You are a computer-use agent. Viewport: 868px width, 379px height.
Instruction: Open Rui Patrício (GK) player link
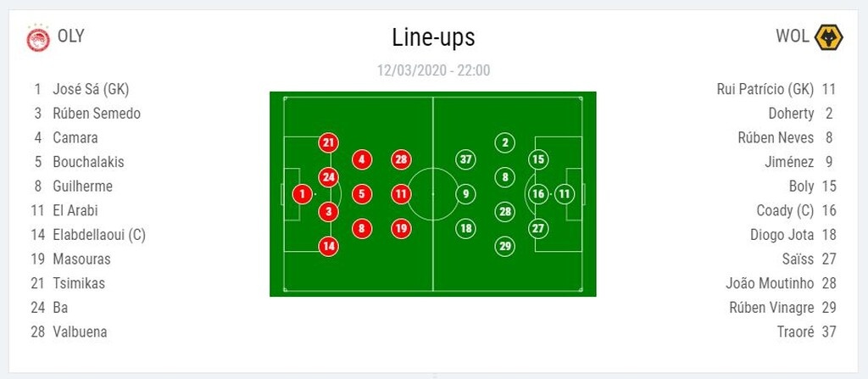point(765,89)
